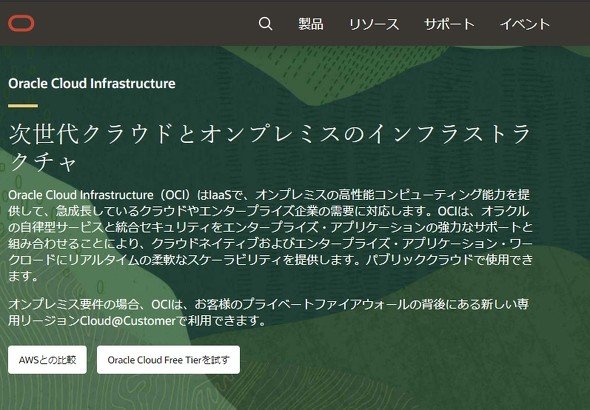Image resolution: width=590 pixels, height=410 pixels.
Task: Open the 製品 navigation menu
Action: [311, 24]
